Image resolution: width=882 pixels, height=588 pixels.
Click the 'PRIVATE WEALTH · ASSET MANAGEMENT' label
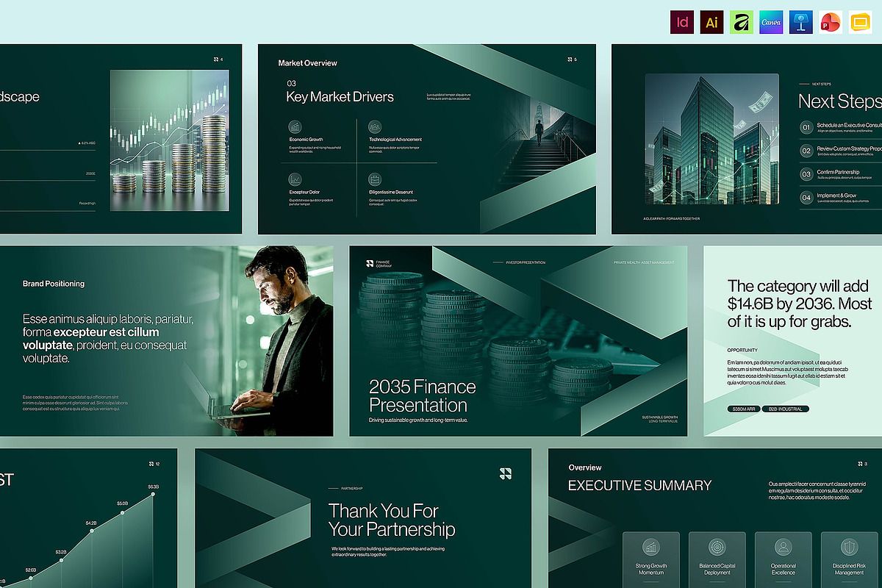(645, 262)
